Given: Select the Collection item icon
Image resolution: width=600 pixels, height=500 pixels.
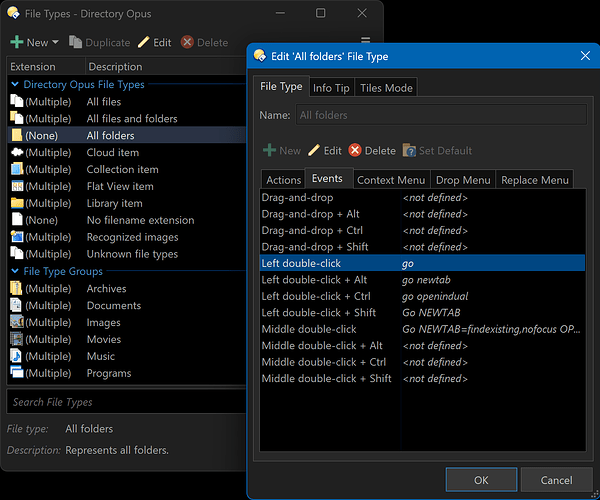Looking at the screenshot, I should (x=17, y=169).
